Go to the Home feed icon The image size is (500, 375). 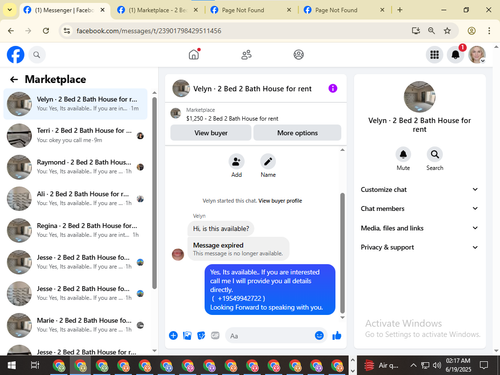coord(194,54)
